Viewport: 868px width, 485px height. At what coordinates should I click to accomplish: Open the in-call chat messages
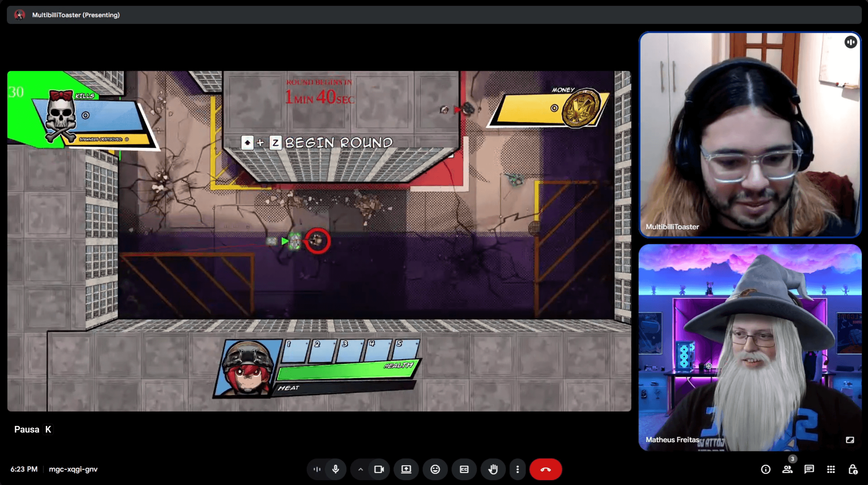pos(809,469)
